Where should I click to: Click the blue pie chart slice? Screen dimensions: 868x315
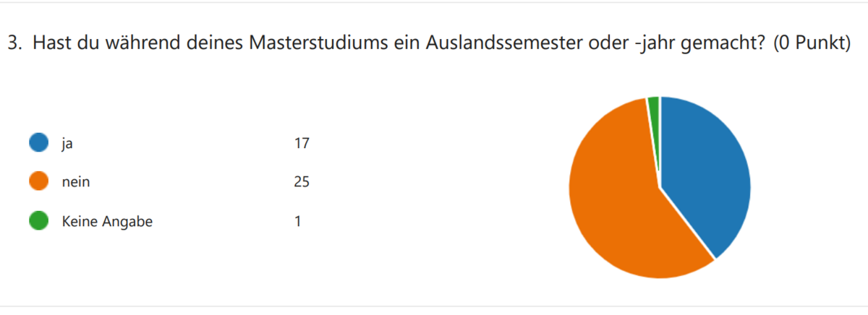click(705, 173)
